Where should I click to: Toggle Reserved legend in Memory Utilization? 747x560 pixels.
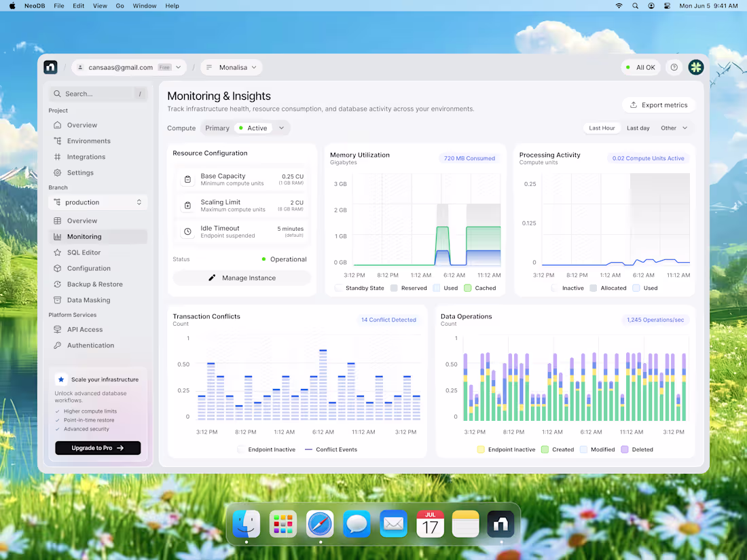coord(409,288)
